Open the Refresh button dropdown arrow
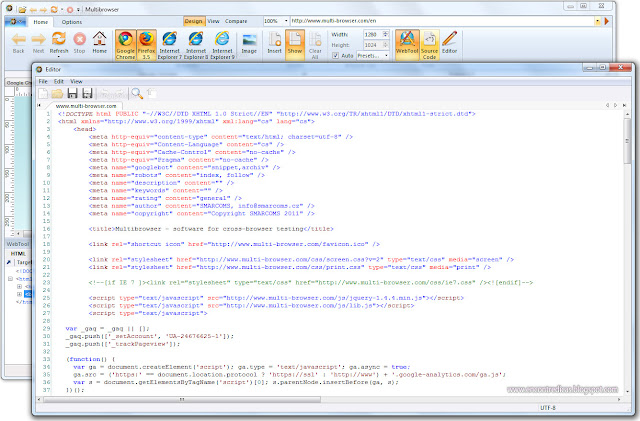Viewport: 640px width, 421px height. [59, 57]
